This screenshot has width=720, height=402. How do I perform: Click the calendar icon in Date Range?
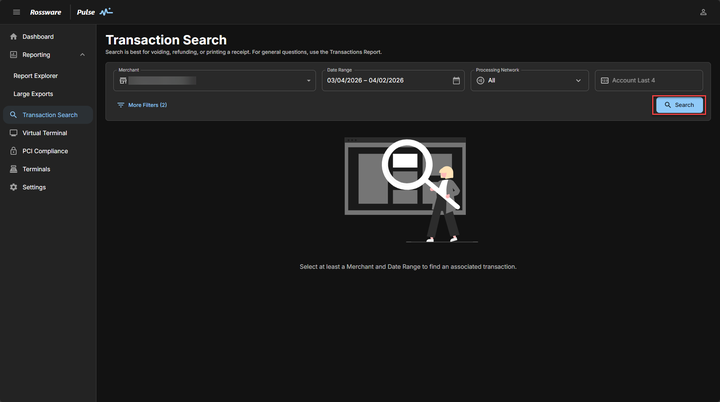[x=456, y=80]
